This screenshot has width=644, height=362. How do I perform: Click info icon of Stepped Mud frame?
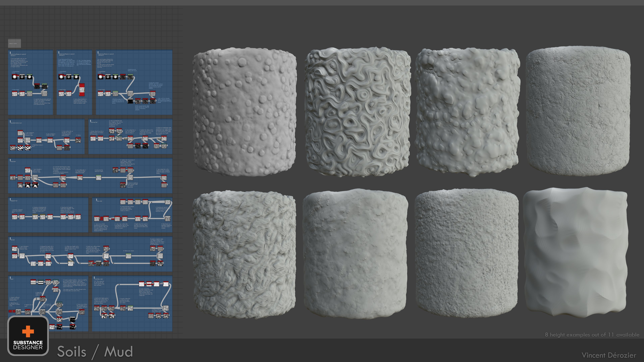pos(11,200)
